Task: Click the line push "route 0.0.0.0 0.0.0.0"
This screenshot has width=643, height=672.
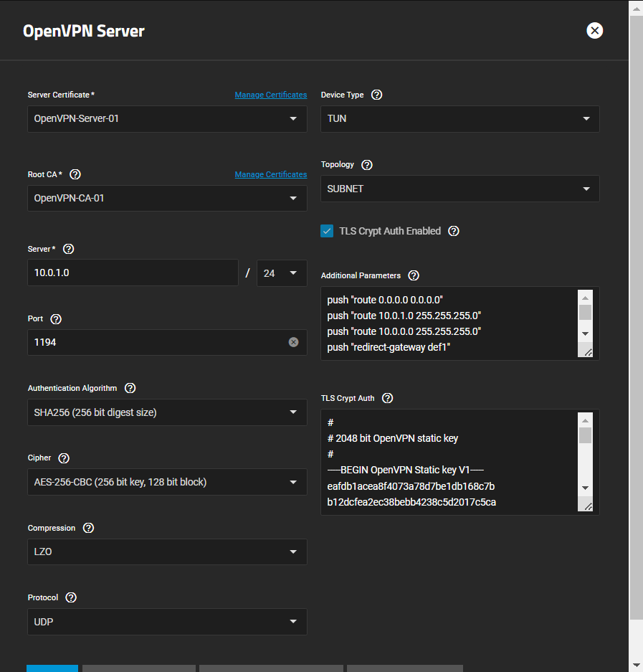Action: point(385,300)
